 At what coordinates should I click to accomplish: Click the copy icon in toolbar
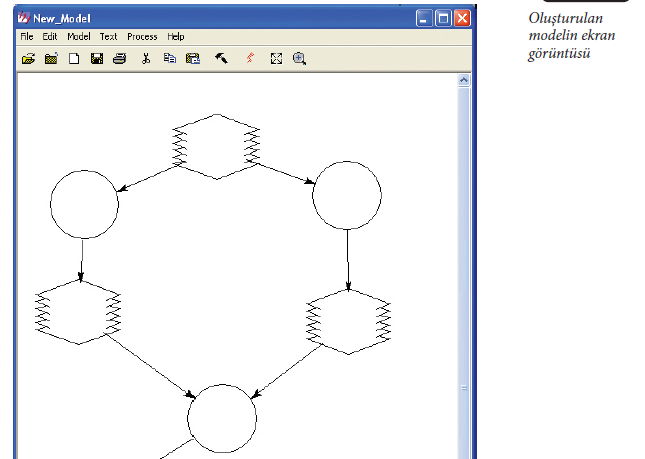point(169,59)
